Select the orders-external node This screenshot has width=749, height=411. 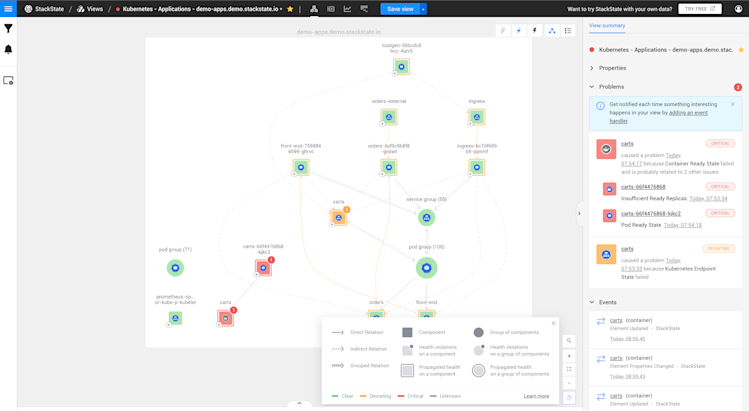(389, 117)
